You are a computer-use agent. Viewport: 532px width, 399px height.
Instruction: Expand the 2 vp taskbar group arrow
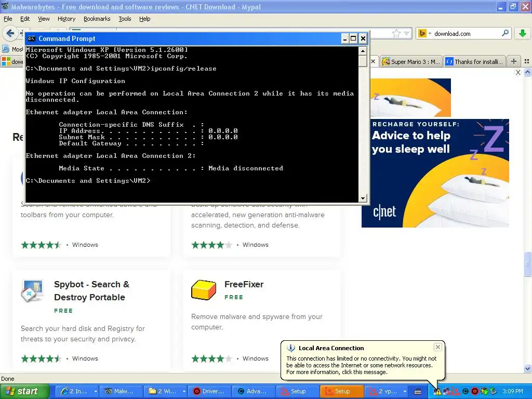click(405, 392)
